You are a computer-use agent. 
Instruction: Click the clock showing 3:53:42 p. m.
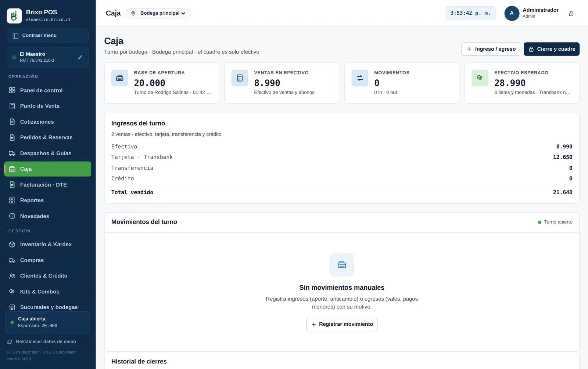[470, 13]
